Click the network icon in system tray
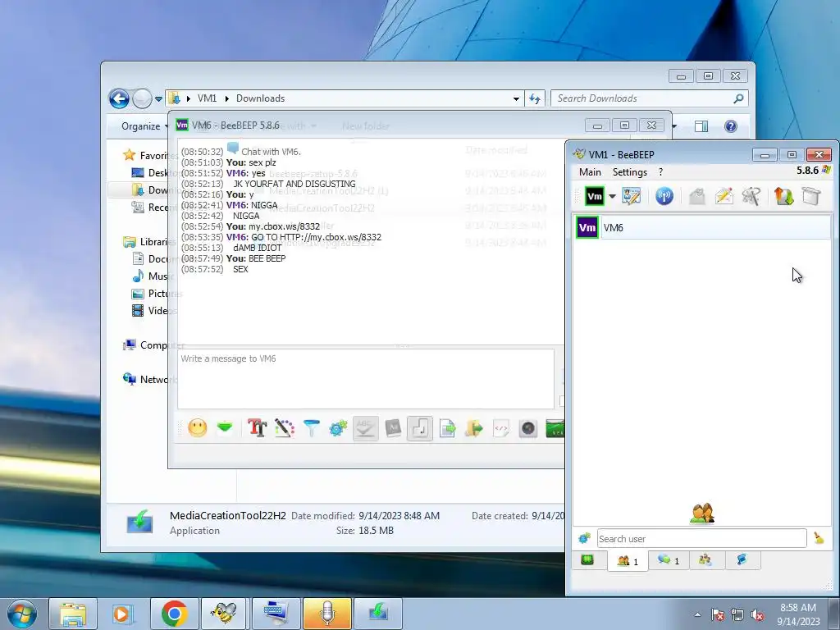 (737, 615)
